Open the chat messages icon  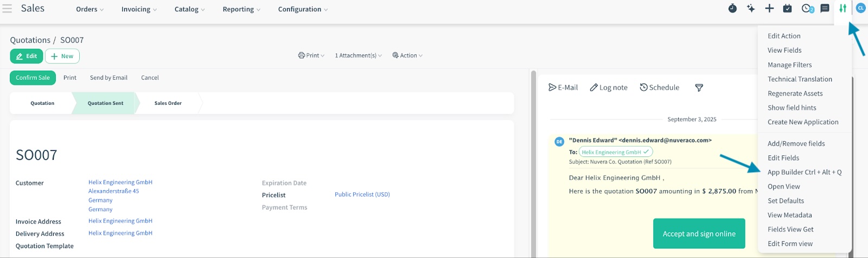(825, 9)
